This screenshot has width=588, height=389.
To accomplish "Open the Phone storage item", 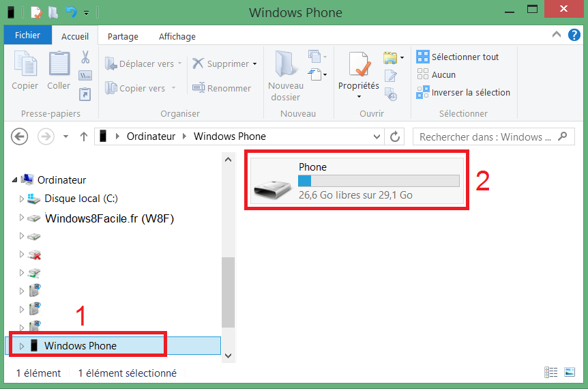I will coord(357,181).
